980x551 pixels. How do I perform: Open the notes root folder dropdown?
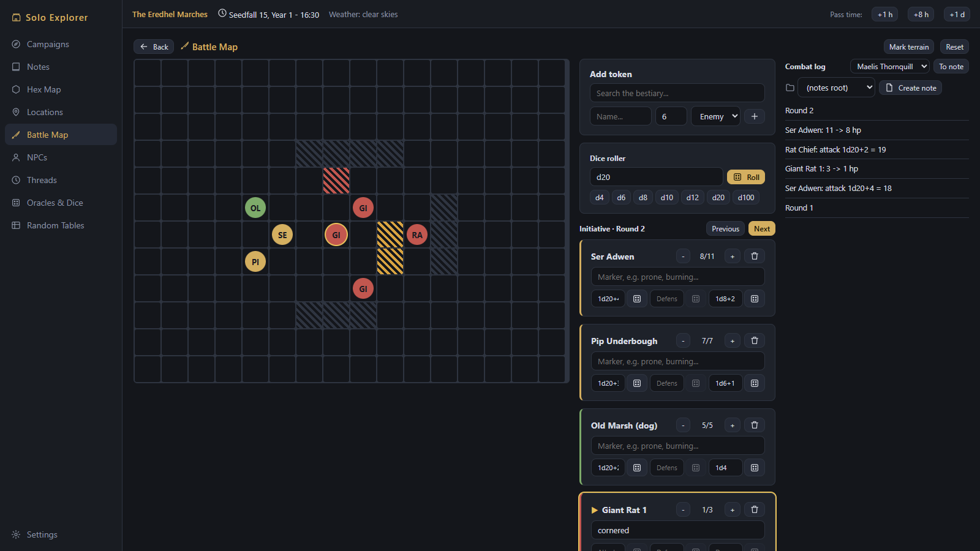click(836, 88)
